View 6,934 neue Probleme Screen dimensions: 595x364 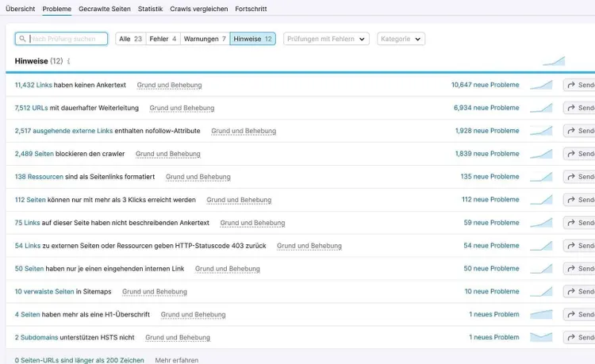tap(486, 108)
